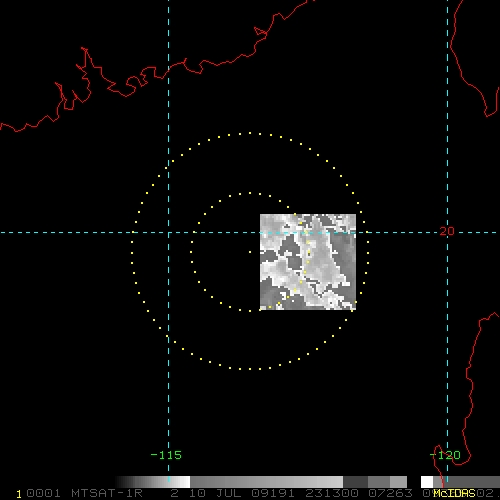Click the 10 JUL date text
The height and width of the screenshot is (500, 500).
coord(210,493)
